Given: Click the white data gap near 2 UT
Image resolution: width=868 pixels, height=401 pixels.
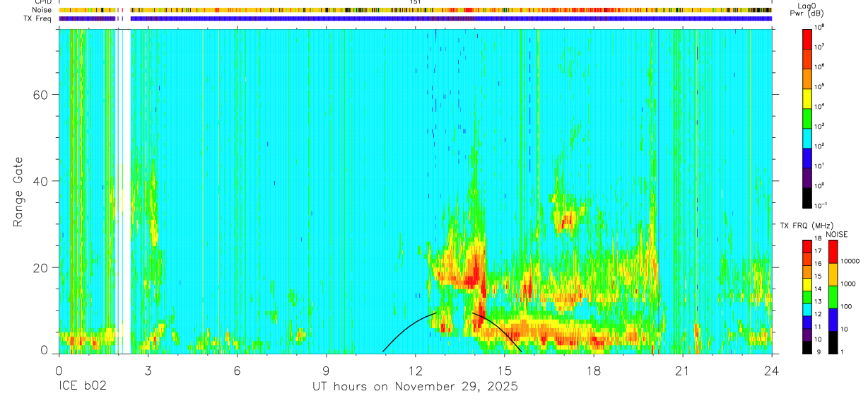Looking at the screenshot, I should [x=124, y=191].
